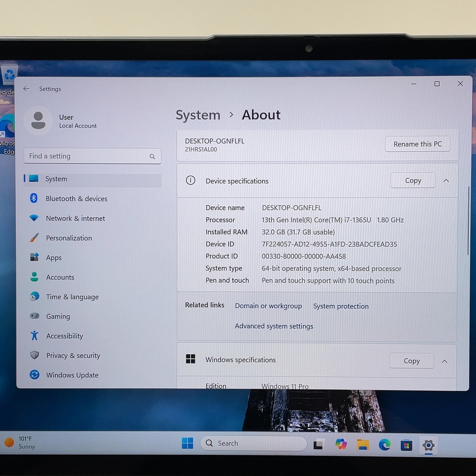The height and width of the screenshot is (476, 476).
Task: Copy the Windows specifications
Action: (412, 361)
